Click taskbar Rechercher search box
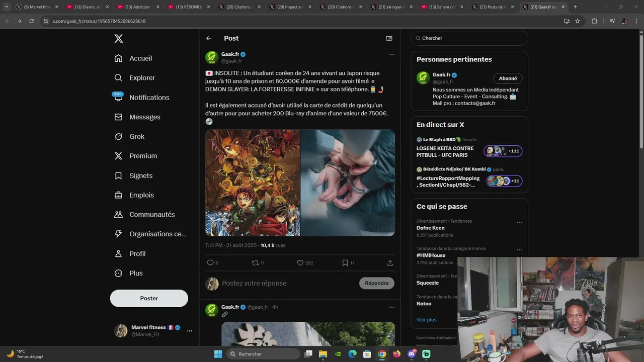This screenshot has height=362, width=644. [x=263, y=354]
